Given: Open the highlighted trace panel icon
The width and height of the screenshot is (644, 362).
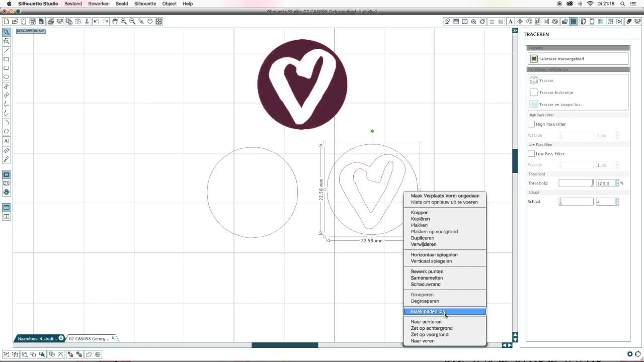Looking at the screenshot, I should 573,22.
